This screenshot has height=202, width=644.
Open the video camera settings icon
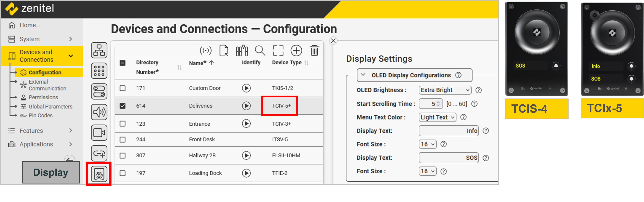pos(99,133)
